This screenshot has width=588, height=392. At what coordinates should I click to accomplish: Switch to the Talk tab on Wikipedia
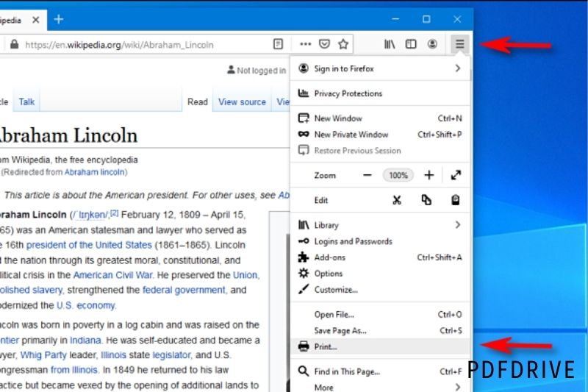pos(26,101)
